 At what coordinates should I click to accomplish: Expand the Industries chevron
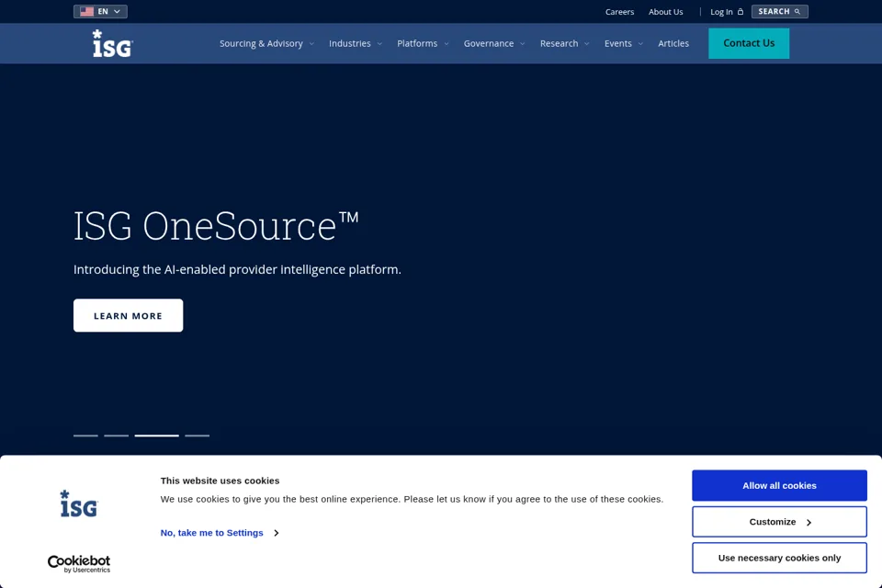coord(379,44)
